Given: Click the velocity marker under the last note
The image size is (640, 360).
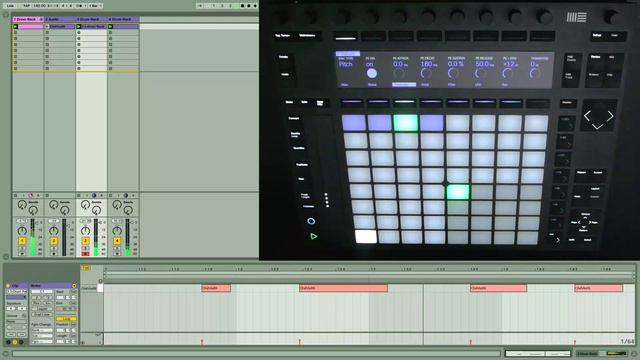Looking at the screenshot, I should point(575,341).
